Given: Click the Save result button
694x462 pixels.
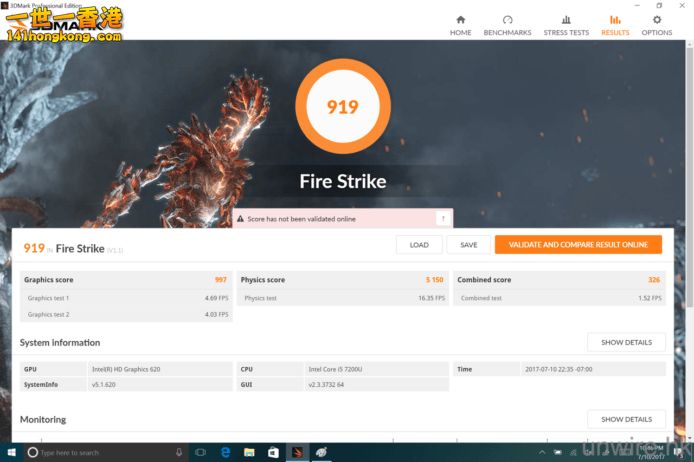Looking at the screenshot, I should click(468, 245).
